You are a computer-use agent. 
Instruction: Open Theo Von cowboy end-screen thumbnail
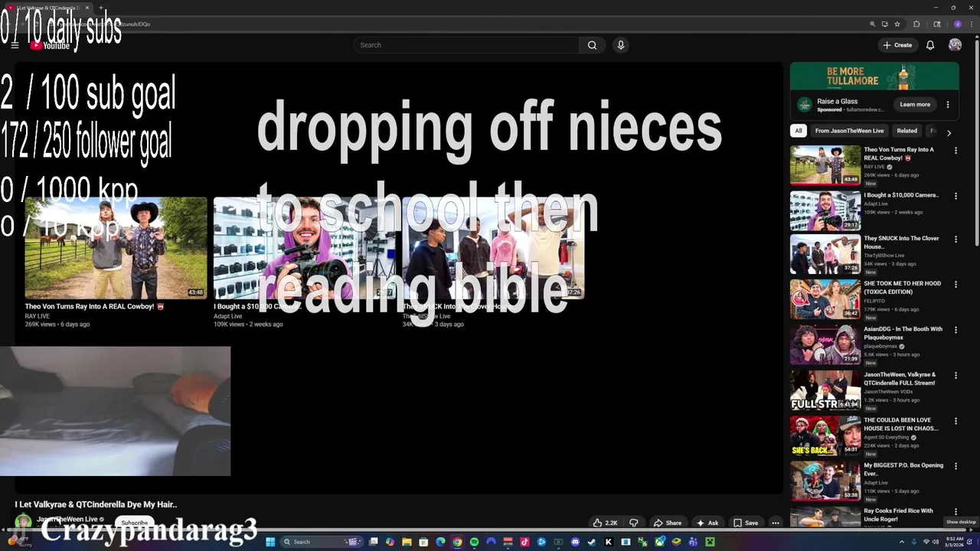pyautogui.click(x=115, y=248)
